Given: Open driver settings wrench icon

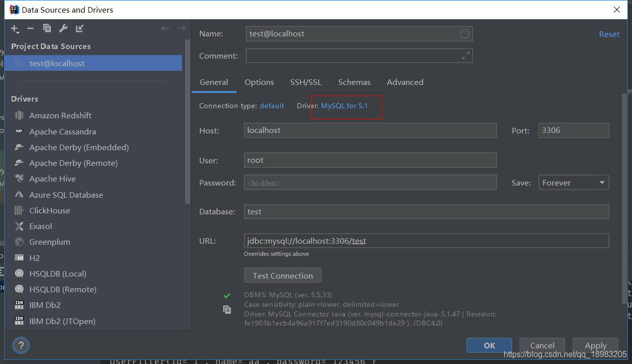Looking at the screenshot, I should [63, 28].
